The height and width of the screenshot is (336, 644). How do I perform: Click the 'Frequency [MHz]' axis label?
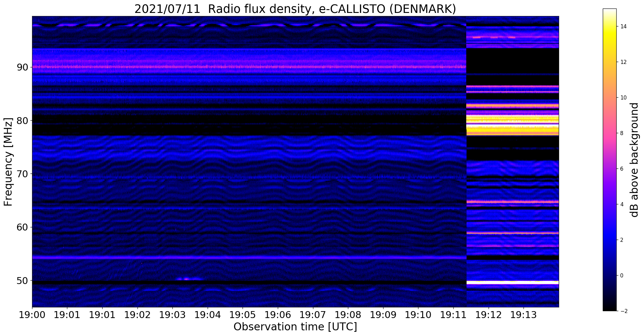8,162
